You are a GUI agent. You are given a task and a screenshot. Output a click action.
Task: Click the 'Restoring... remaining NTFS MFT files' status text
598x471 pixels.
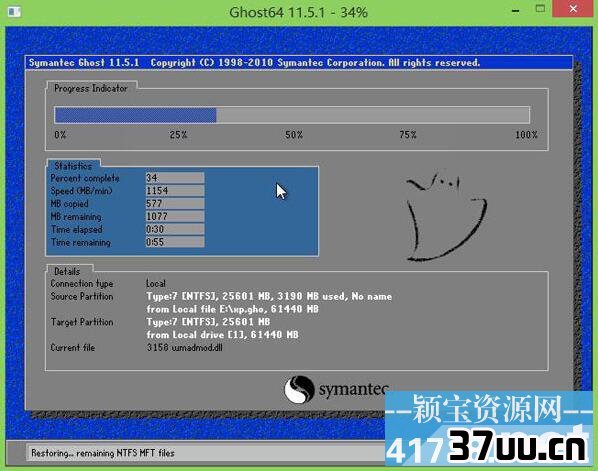(103, 453)
